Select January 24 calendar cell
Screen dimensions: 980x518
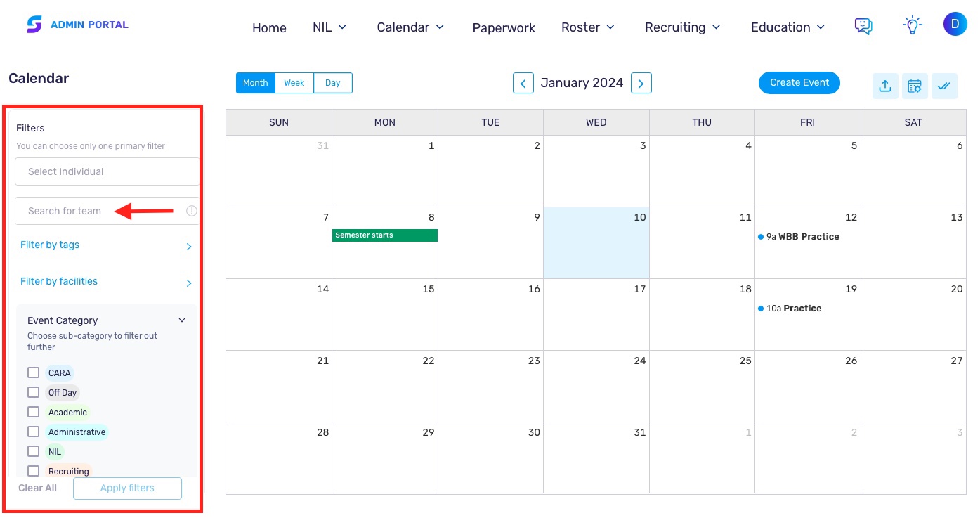(596, 386)
